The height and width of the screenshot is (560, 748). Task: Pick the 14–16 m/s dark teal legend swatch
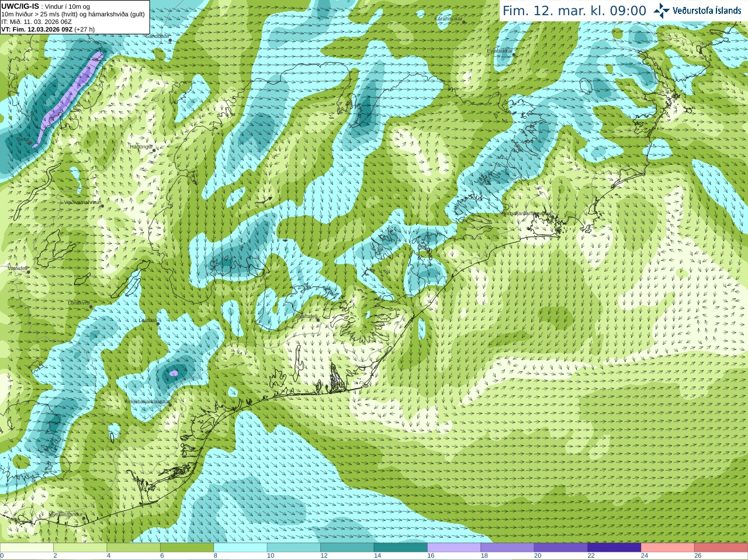tap(401, 548)
